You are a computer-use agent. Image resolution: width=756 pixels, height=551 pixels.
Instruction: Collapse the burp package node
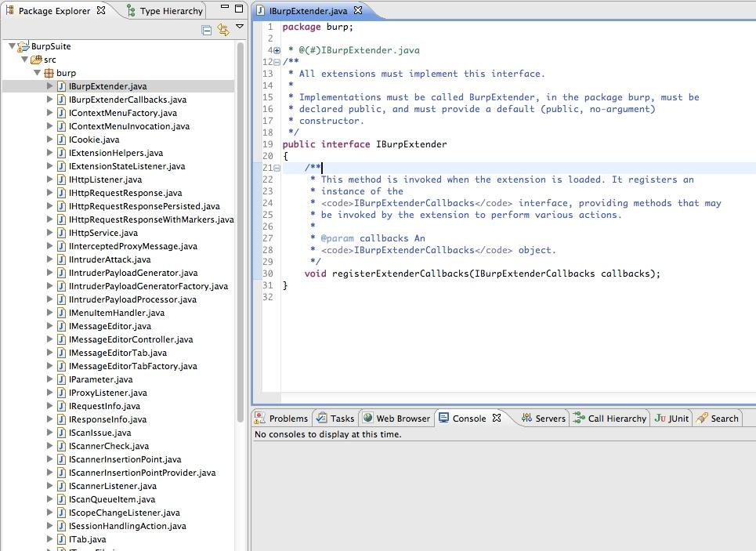click(37, 73)
